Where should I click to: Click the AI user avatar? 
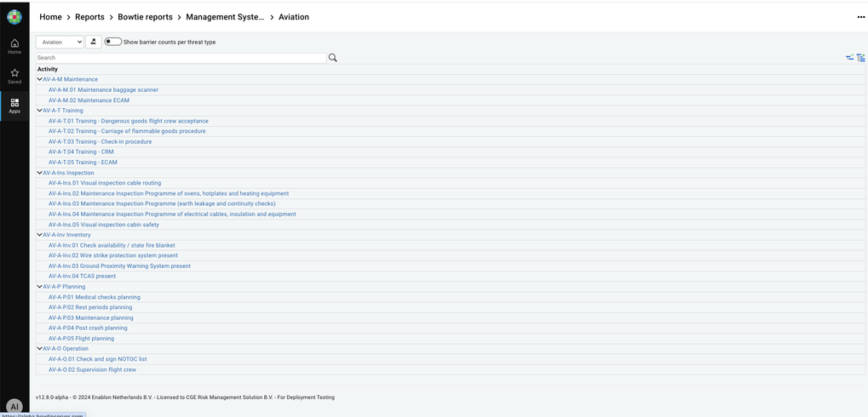pyautogui.click(x=14, y=407)
